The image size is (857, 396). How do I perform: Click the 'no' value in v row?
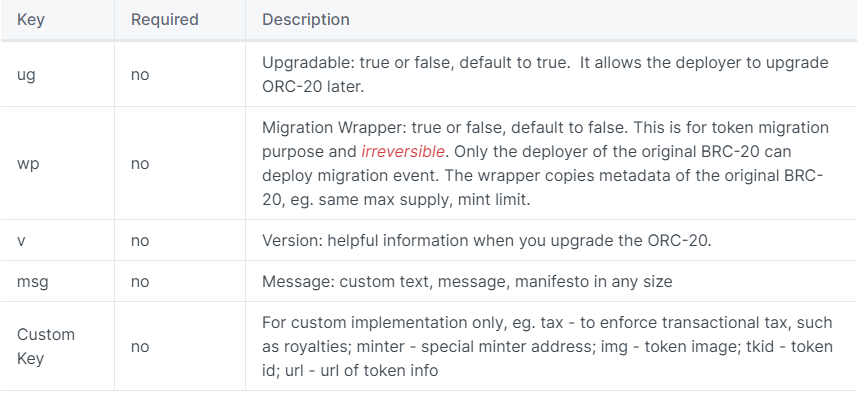[x=140, y=241]
